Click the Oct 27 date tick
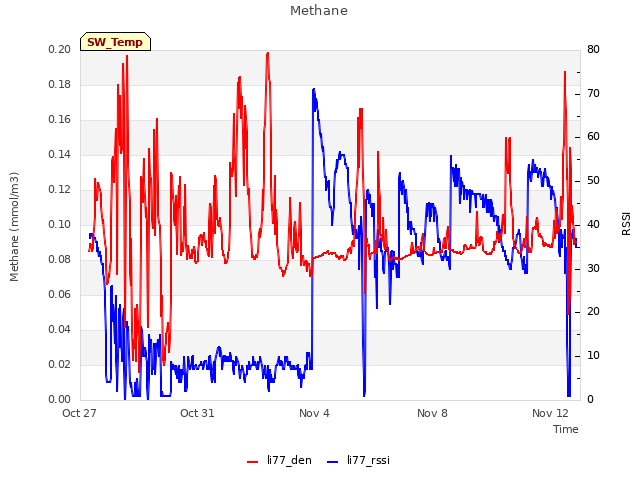The width and height of the screenshot is (640, 480). pyautogui.click(x=79, y=413)
